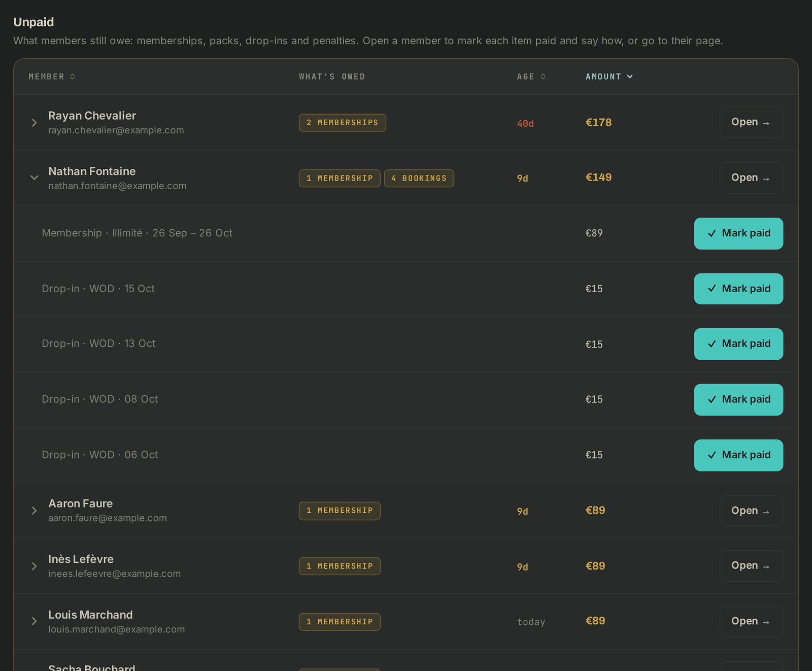
Task: Click the '€178' amount
Action: tap(599, 122)
